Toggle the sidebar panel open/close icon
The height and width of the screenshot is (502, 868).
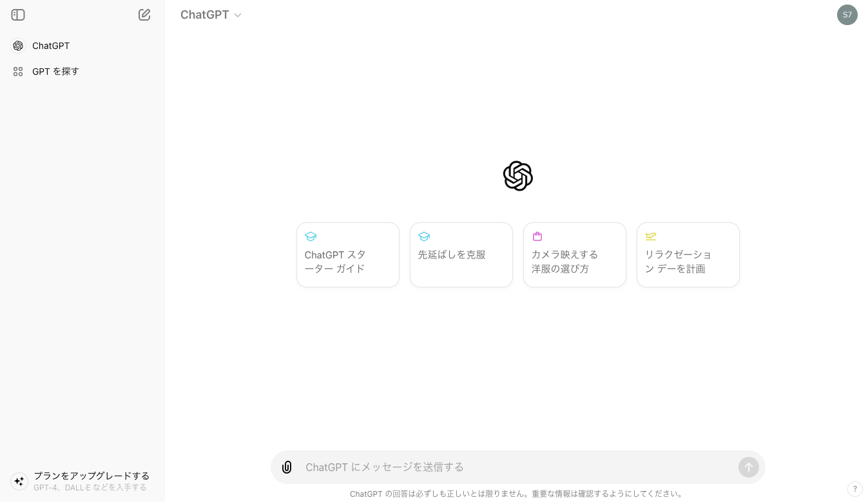[x=18, y=14]
